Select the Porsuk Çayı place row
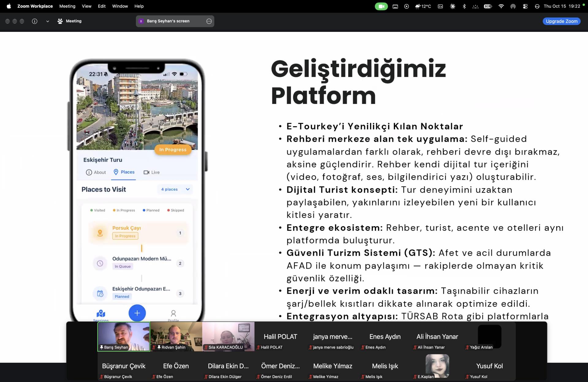Screen dimensions: 588x382 (138, 233)
